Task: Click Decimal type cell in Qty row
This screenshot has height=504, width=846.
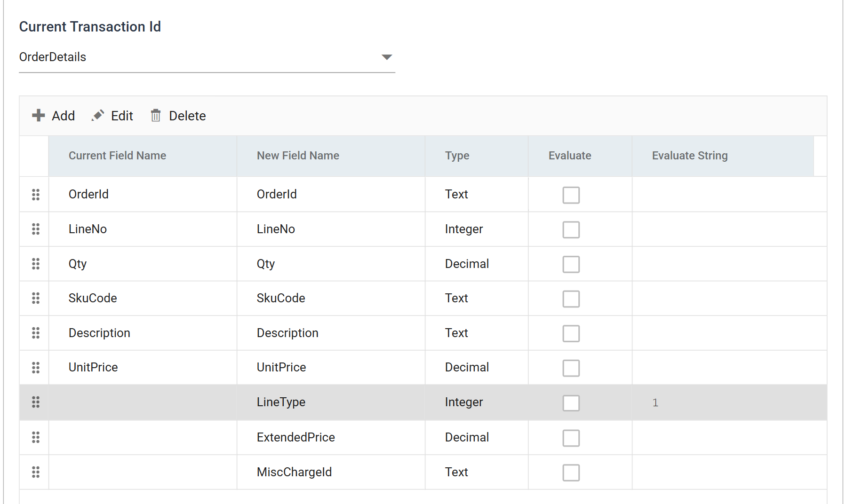Action: click(x=477, y=264)
